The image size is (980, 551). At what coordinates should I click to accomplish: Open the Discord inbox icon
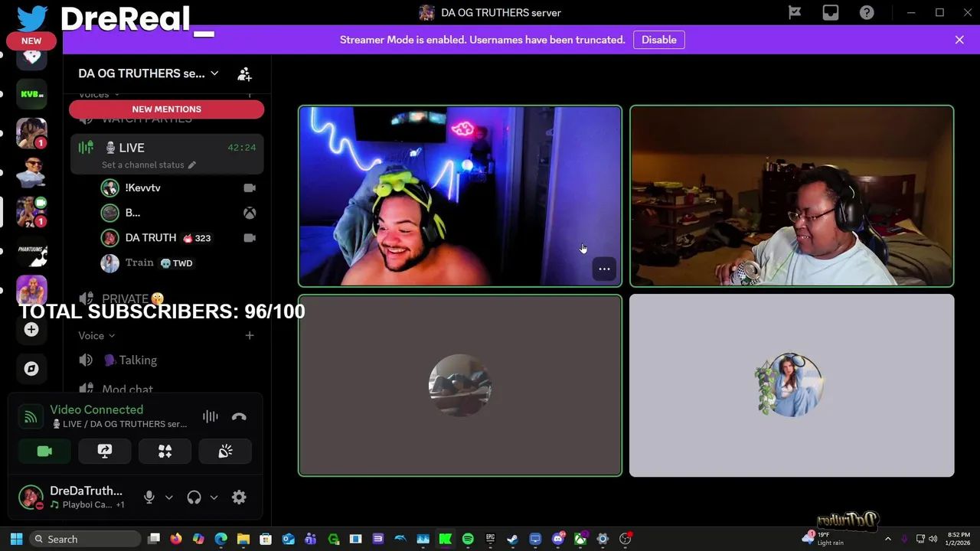coord(831,12)
